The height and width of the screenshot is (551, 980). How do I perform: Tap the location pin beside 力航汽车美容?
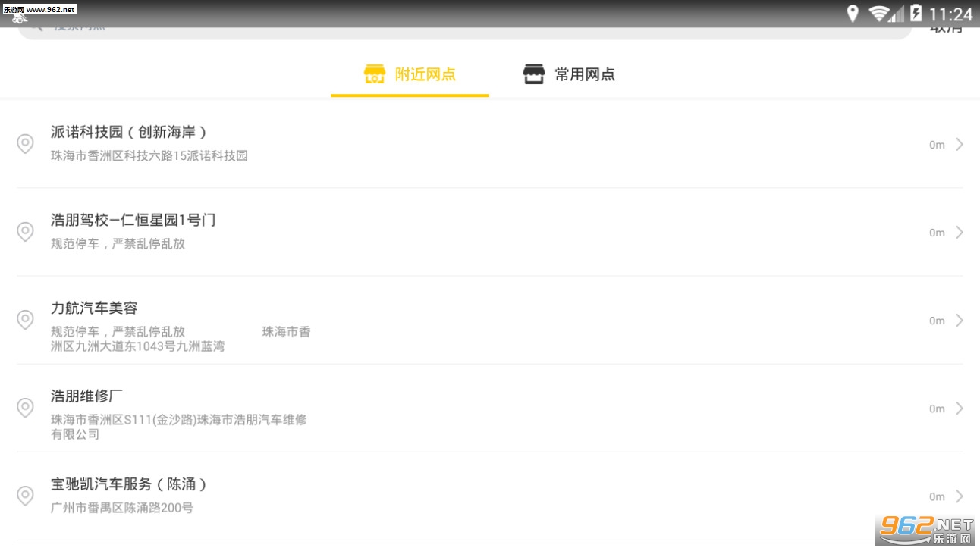tap(25, 320)
